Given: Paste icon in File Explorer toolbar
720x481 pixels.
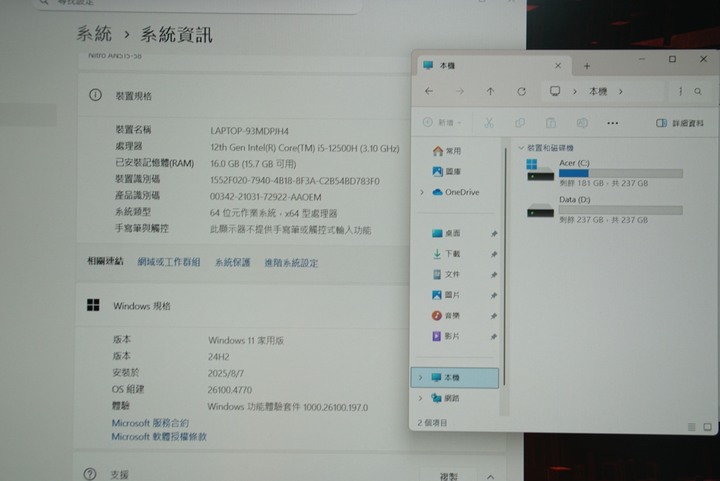Looking at the screenshot, I should coord(551,123).
